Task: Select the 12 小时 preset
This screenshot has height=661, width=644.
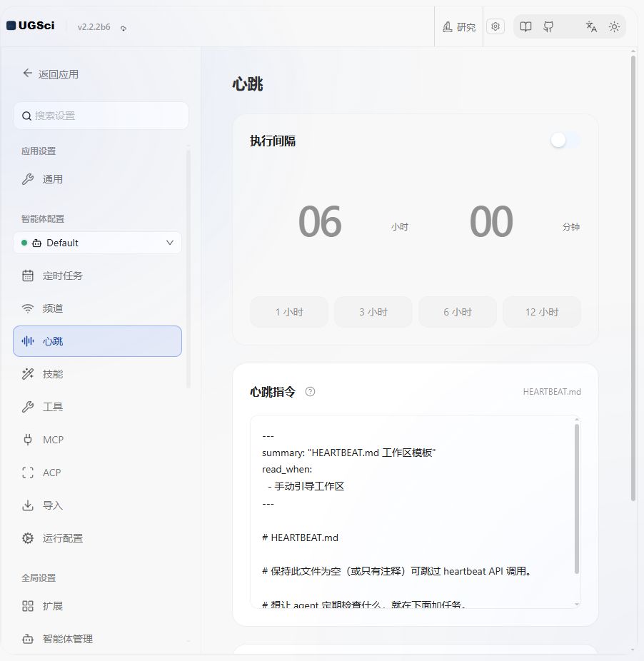Action: coord(542,312)
